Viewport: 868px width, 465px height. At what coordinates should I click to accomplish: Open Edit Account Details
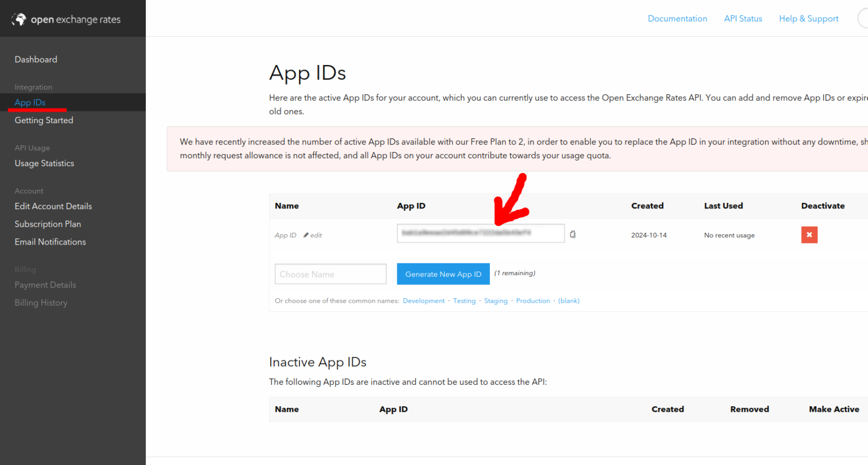click(x=53, y=206)
